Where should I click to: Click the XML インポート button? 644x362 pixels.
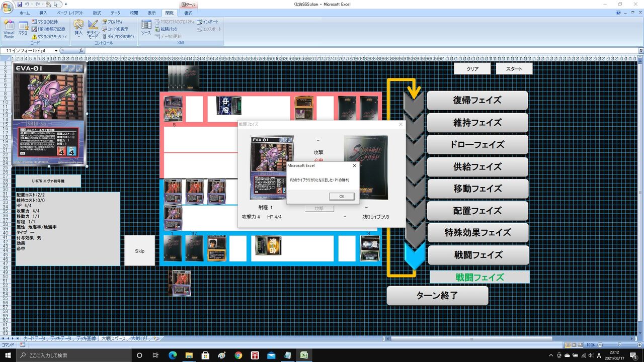[x=208, y=22]
